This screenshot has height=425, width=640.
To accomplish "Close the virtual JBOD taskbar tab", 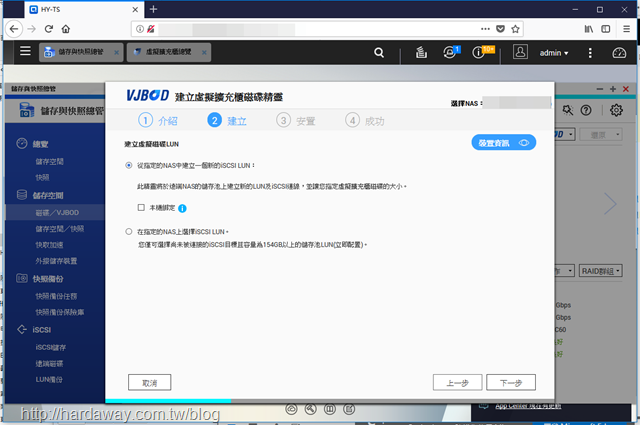I will (204, 52).
